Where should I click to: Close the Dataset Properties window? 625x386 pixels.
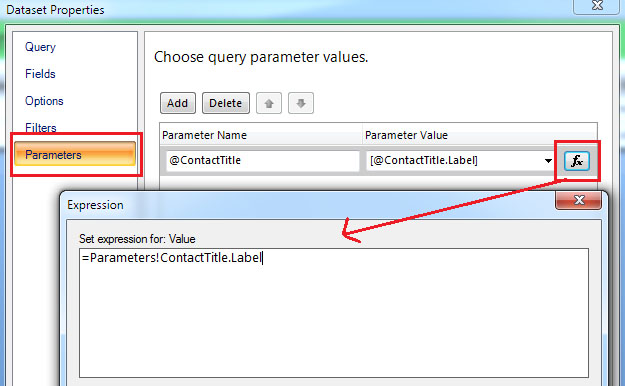[597, 6]
